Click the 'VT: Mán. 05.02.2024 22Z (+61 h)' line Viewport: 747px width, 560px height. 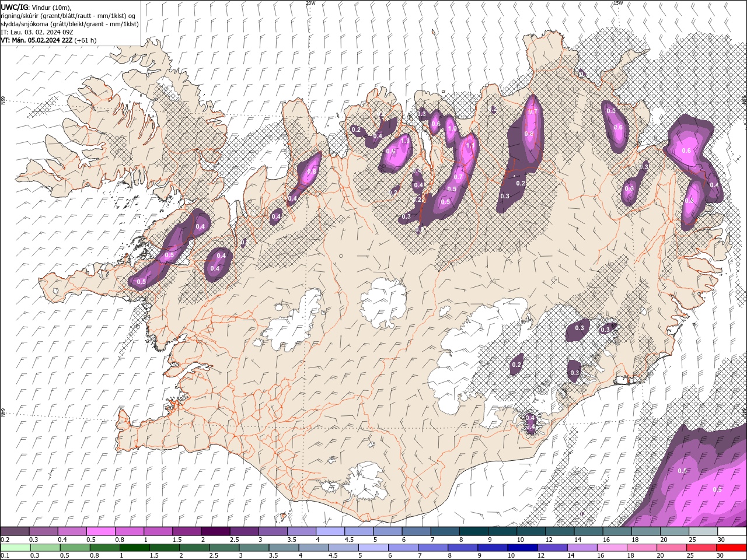pos(48,40)
